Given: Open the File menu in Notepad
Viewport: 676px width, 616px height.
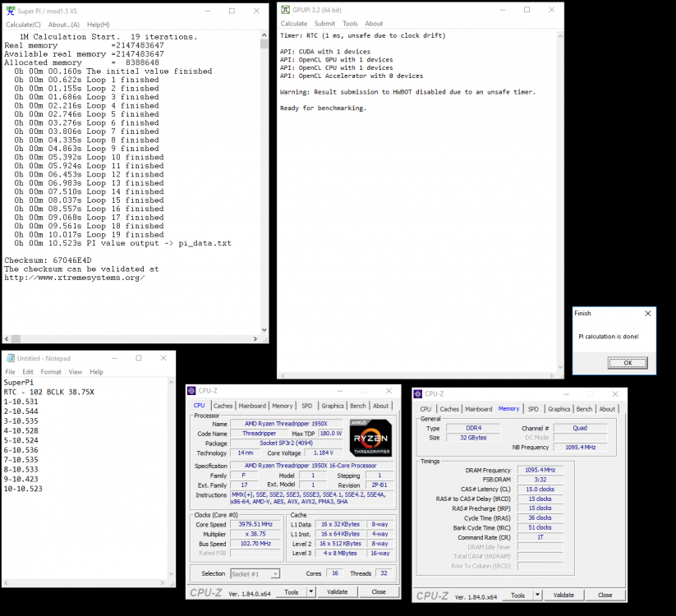Looking at the screenshot, I should point(11,372).
